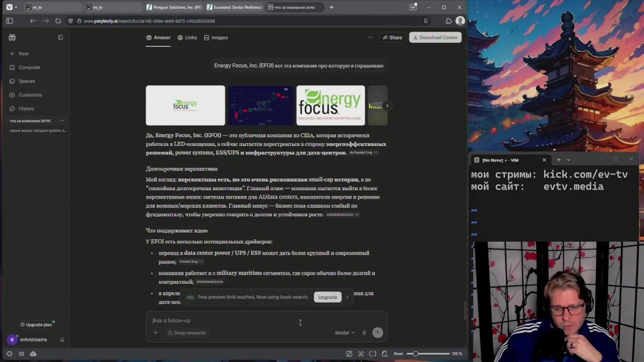Image resolution: width=644 pixels, height=362 pixels.
Task: Click the 'dcfmodeling' source citation
Action: pos(363,152)
